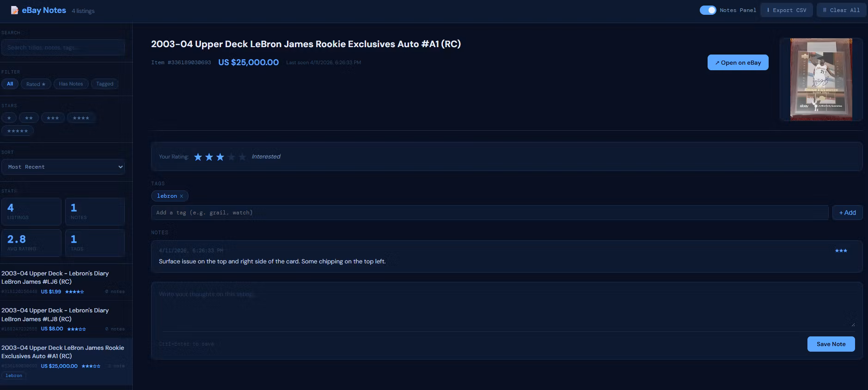
Task: Click the + Add tag button
Action: point(847,213)
